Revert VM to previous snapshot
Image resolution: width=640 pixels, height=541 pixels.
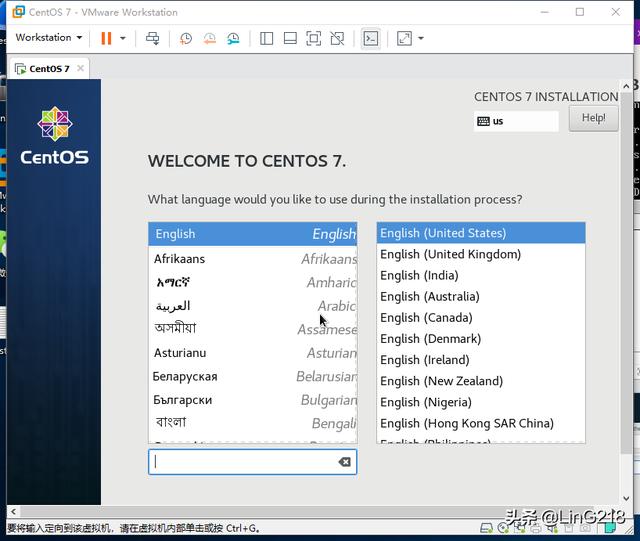tap(209, 38)
